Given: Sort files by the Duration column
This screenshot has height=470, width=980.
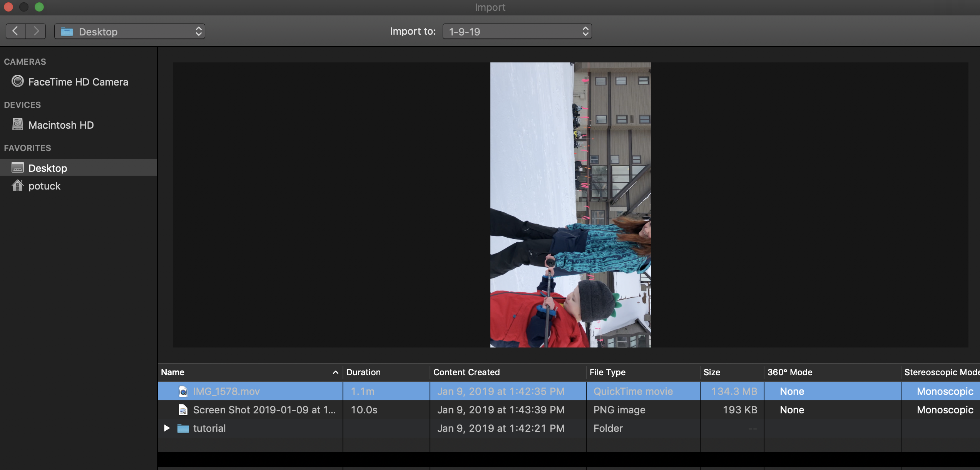Looking at the screenshot, I should (x=363, y=372).
